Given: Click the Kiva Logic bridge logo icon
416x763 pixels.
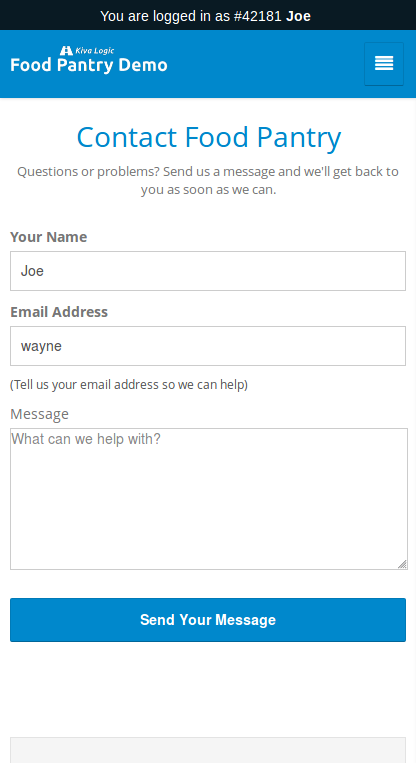Looking at the screenshot, I should 66,51.
